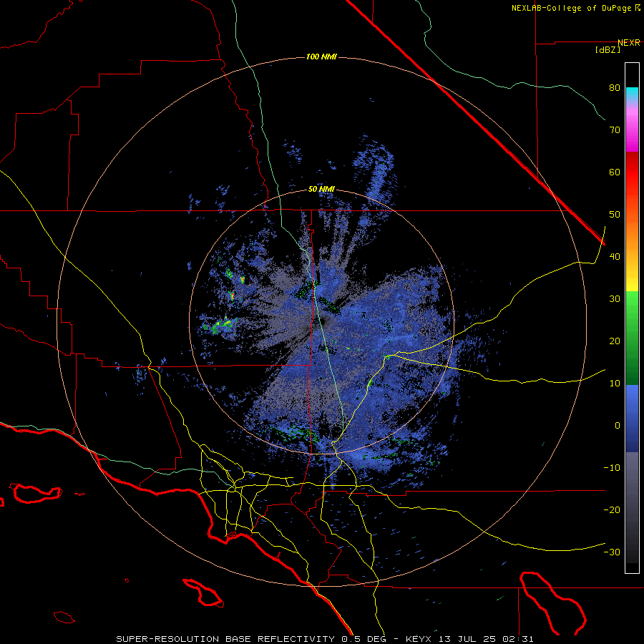Click the magenta-pink band of the color bar
644x644 pixels.
[632, 127]
